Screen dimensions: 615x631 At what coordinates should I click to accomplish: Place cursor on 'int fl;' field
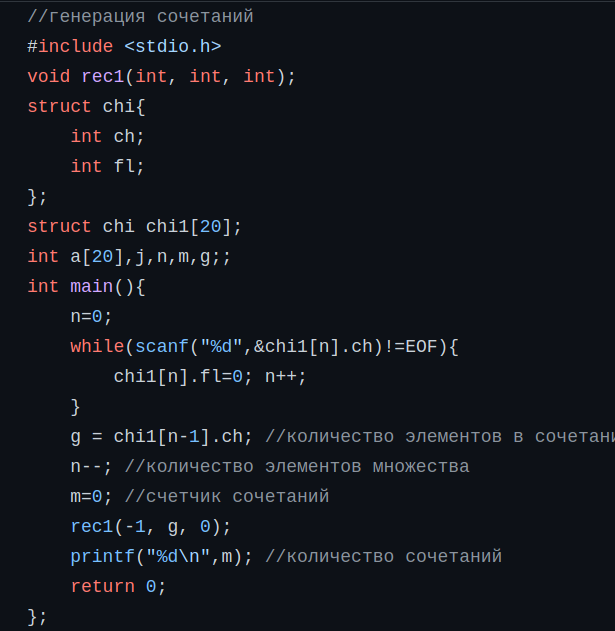107,166
